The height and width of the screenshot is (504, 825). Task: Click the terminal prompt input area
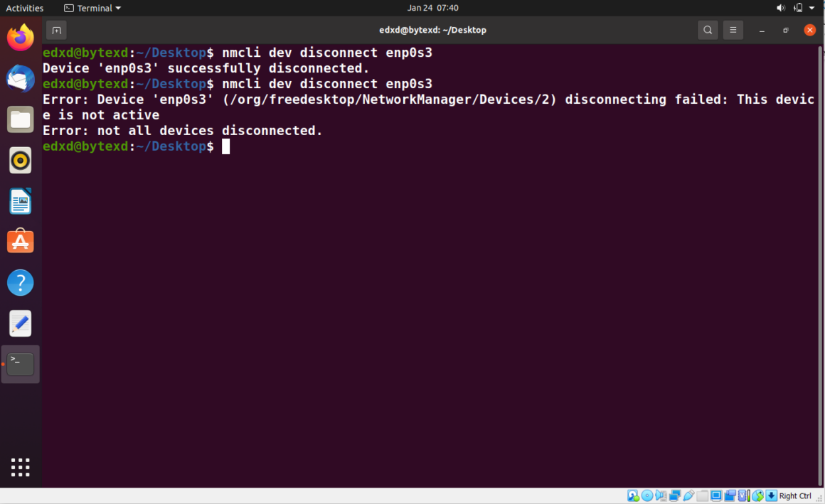pyautogui.click(x=228, y=146)
